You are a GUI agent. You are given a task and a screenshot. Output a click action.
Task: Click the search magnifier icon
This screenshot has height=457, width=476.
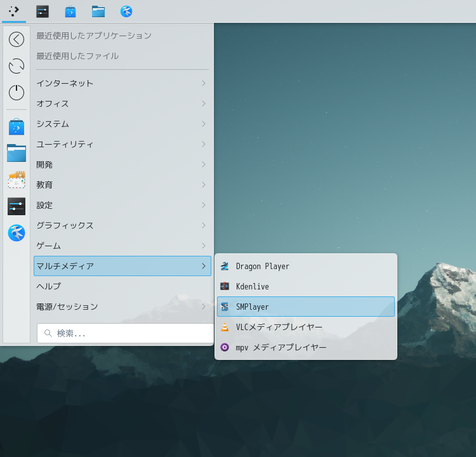(48, 333)
